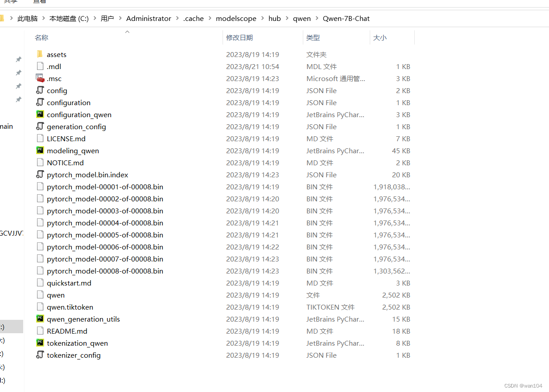Click the 1,303,562... size cell
This screenshot has width=549, height=392.
[392, 271]
